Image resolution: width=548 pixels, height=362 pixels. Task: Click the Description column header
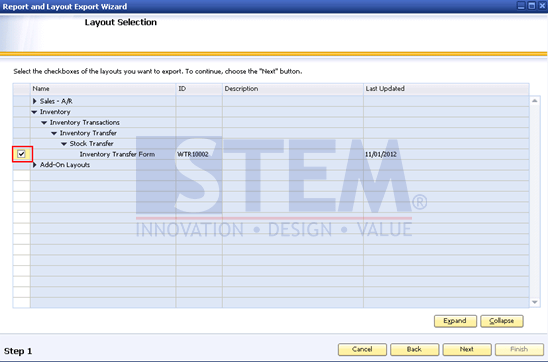click(293, 89)
